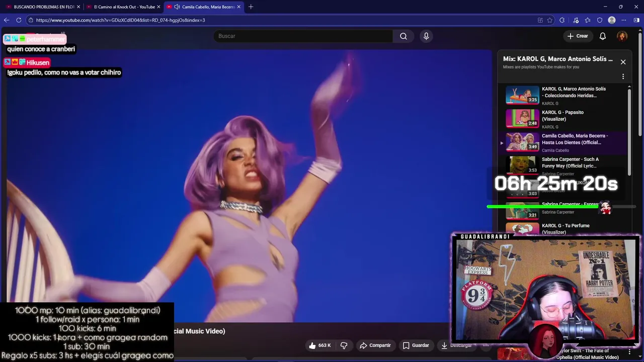Open the Crear menu button
Viewport: 644px width, 362px height.
coord(578,36)
